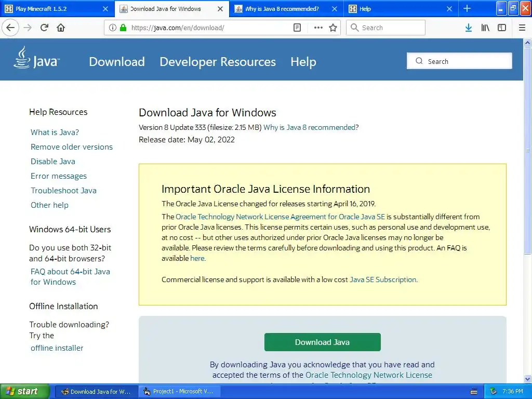Toggle reader view in address bar
This screenshot has width=532, height=399.
pos(297,28)
